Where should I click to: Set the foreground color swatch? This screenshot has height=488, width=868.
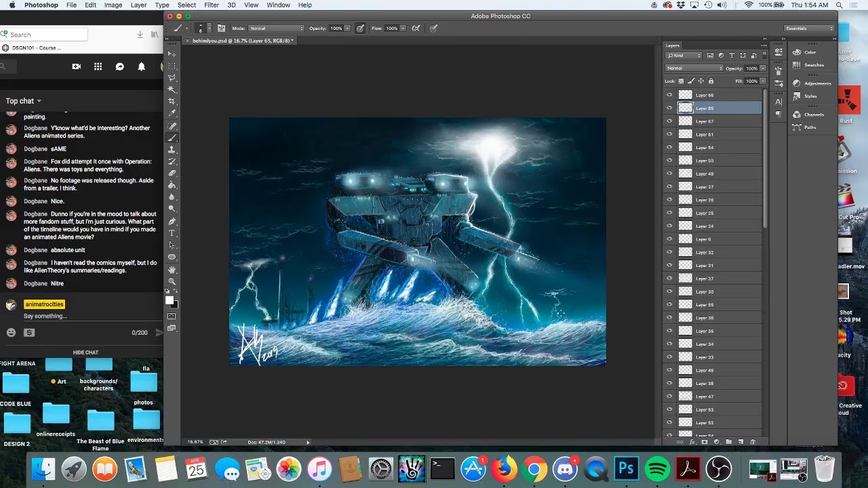(x=170, y=300)
